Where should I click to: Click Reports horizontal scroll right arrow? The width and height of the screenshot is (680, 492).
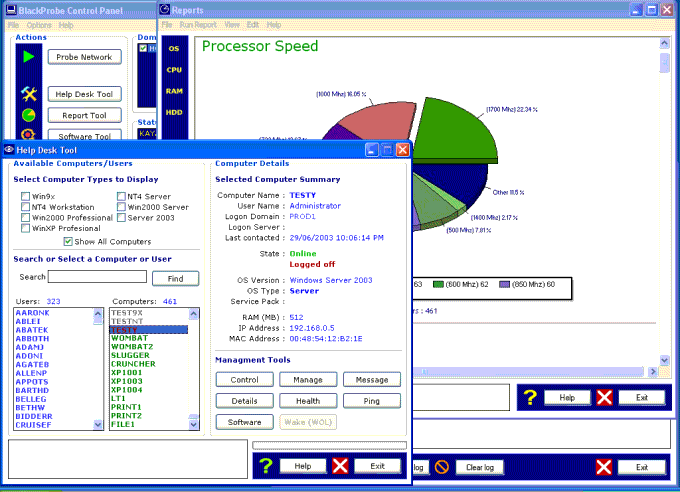(x=653, y=372)
